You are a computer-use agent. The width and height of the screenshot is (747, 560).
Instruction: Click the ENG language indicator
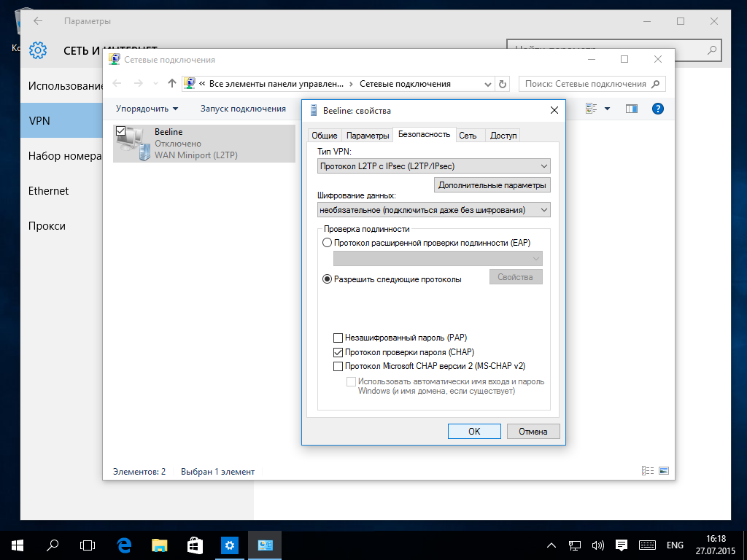(675, 545)
